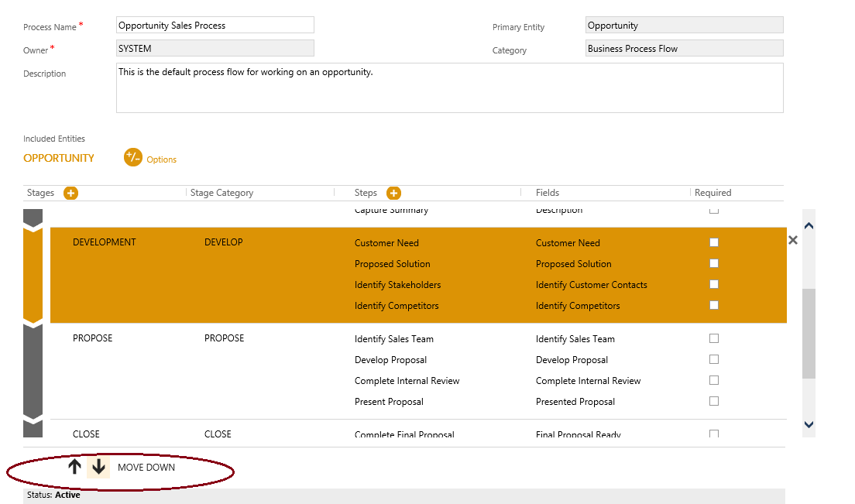
Task: Open the Presented Proposal field value
Action: pos(575,402)
